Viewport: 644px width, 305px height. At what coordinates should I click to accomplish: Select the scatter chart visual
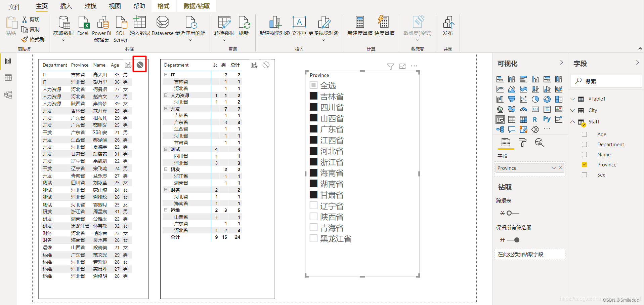523,99
